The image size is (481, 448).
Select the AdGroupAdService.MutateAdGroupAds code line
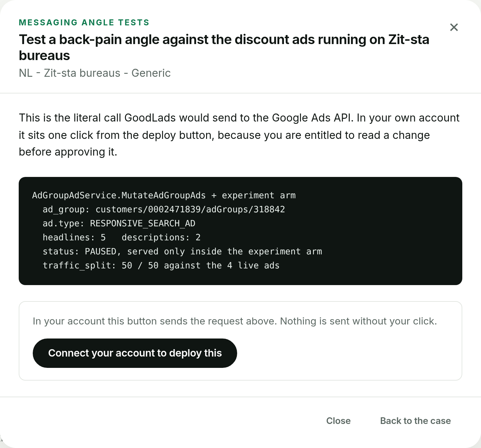(x=164, y=195)
